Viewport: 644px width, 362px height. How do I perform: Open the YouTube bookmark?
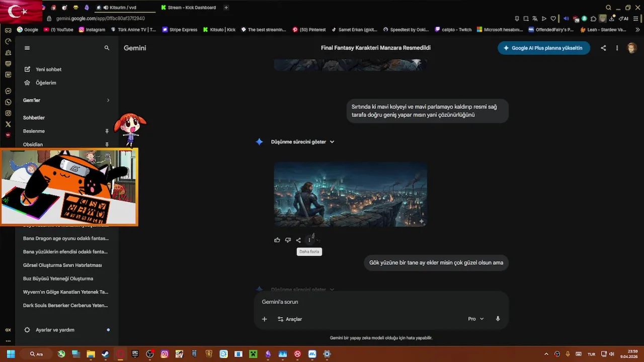pos(58,30)
